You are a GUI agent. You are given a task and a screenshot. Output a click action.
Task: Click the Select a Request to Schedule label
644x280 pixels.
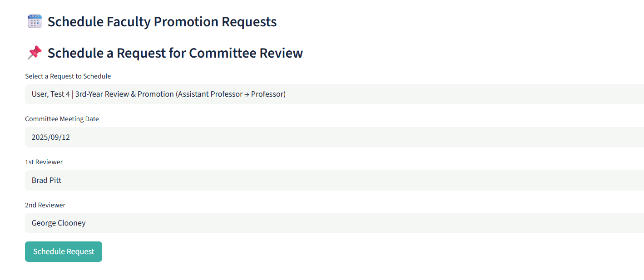pyautogui.click(x=68, y=76)
